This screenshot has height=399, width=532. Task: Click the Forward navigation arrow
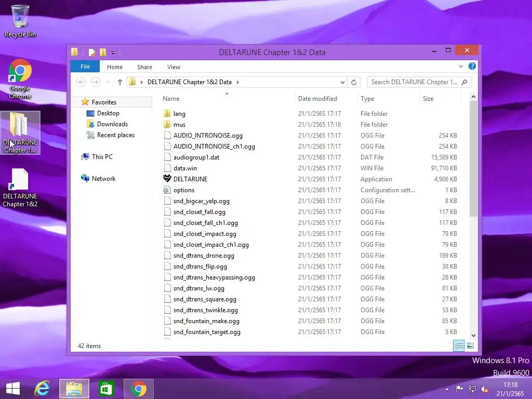(x=96, y=82)
